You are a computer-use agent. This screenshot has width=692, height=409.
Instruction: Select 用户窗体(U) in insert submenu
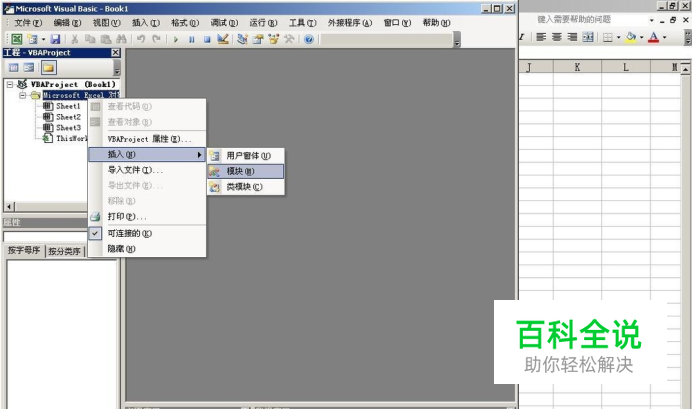246,156
